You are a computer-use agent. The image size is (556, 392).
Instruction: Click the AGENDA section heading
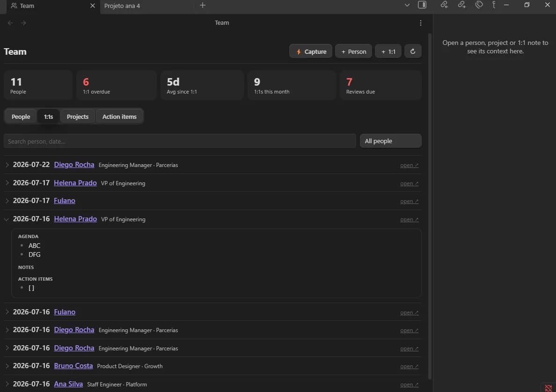29,236
